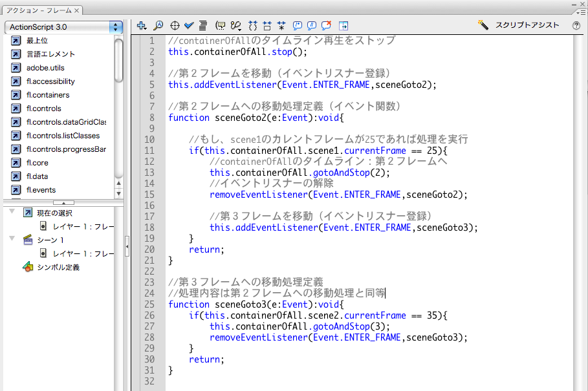Apply auto format to the script
Screen dimensions: 588x391
[x=203, y=25]
